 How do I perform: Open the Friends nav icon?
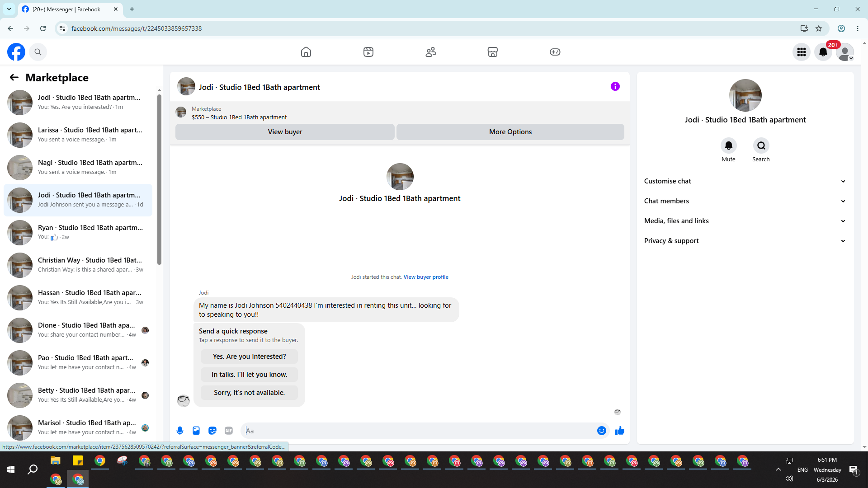click(431, 52)
